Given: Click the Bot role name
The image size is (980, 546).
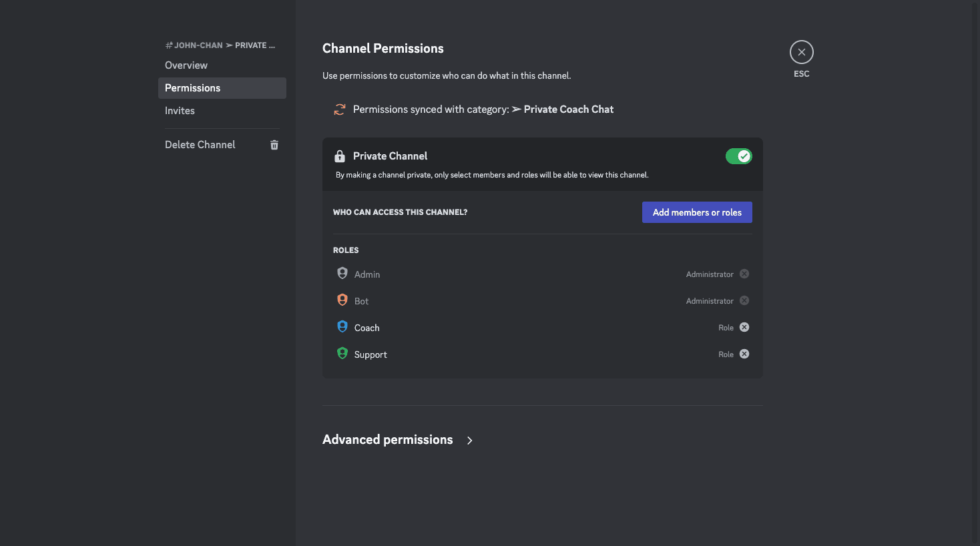Looking at the screenshot, I should point(361,301).
